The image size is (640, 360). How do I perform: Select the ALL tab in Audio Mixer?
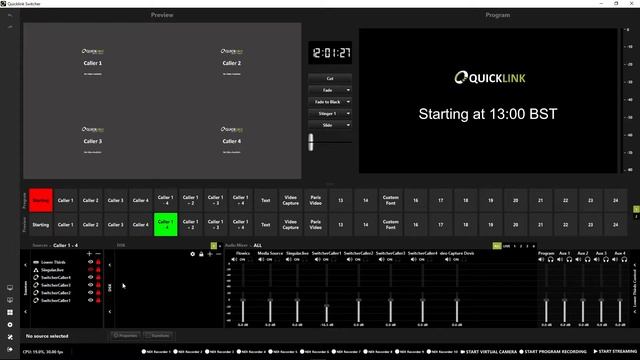[x=497, y=246]
